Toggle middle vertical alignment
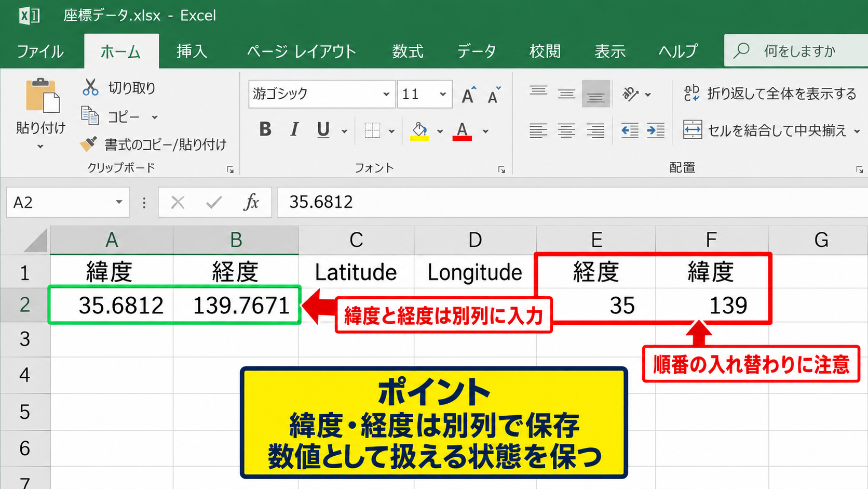 click(x=566, y=94)
